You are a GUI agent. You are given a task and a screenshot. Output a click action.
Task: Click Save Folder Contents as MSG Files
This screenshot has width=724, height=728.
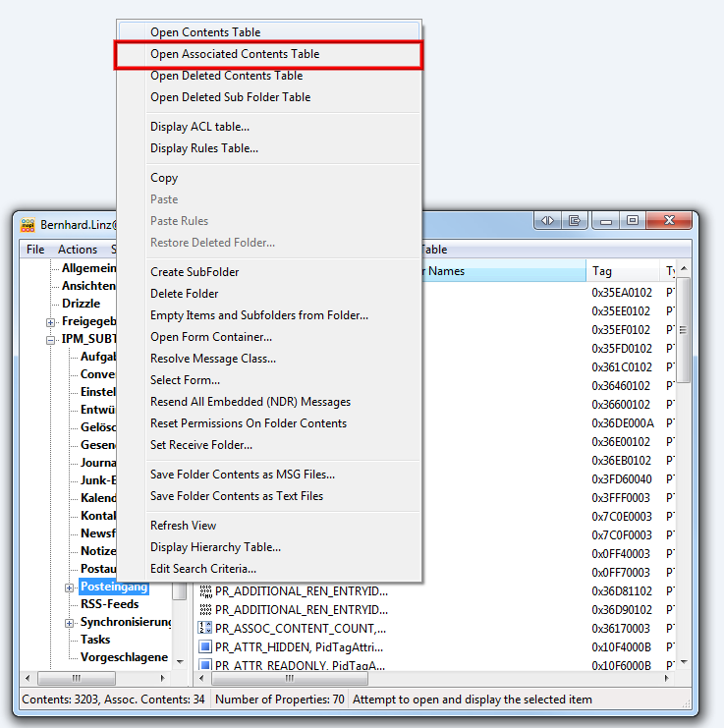(x=242, y=475)
